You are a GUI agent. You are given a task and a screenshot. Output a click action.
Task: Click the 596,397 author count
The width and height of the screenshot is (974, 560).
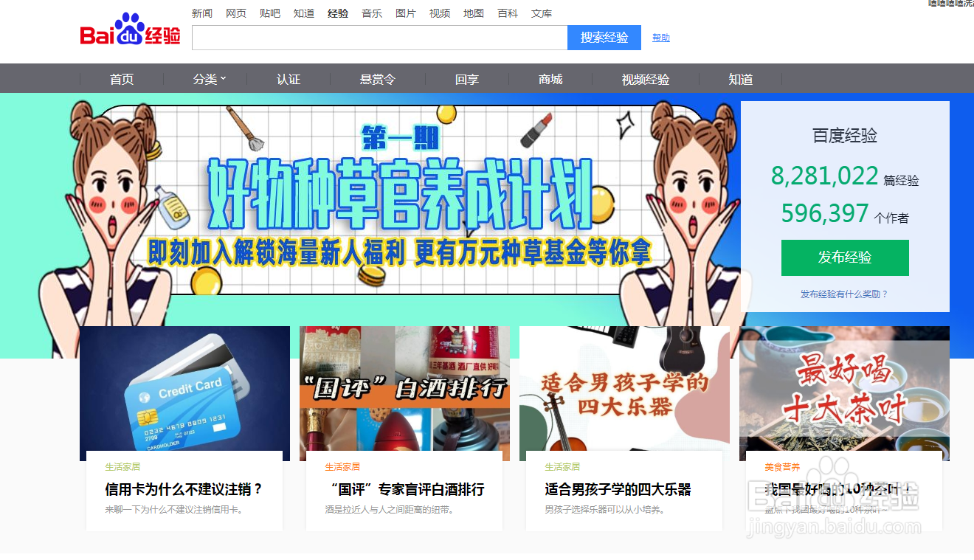(825, 213)
